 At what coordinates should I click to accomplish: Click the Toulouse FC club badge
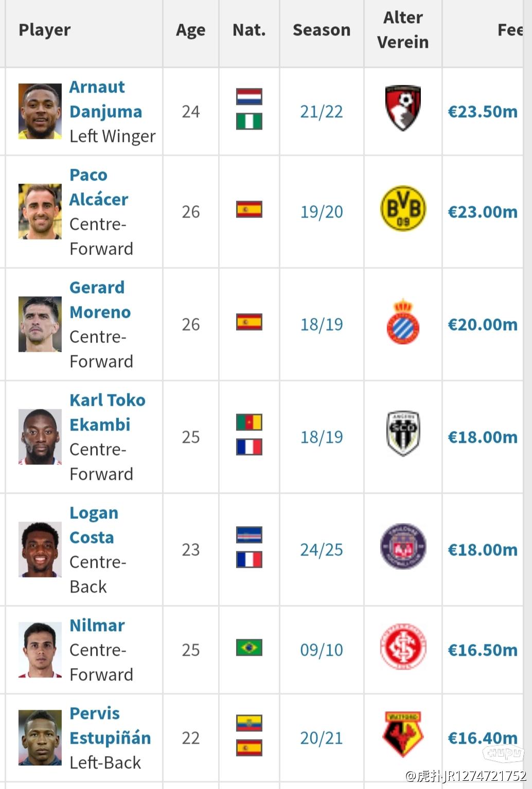403,546
